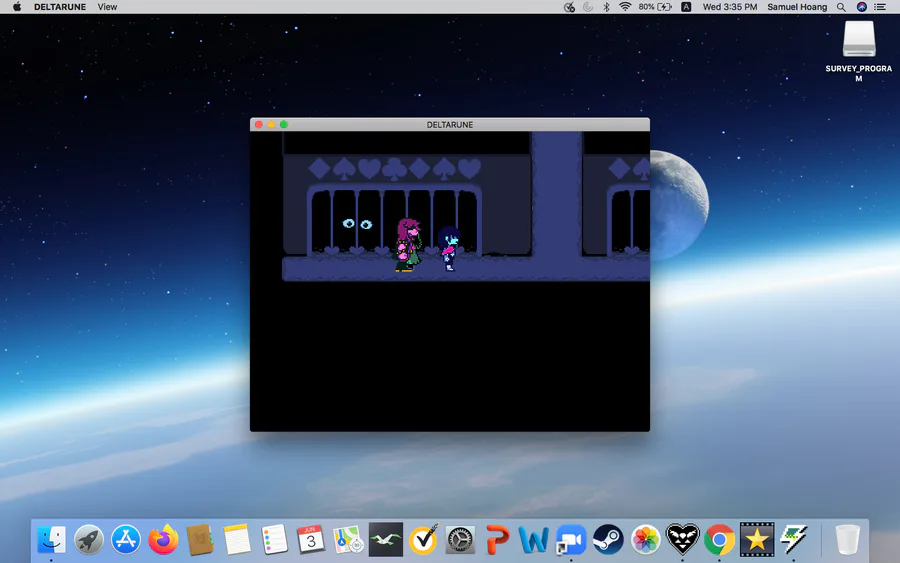
Task: Click the glowing eyes in the cell
Action: tap(357, 224)
